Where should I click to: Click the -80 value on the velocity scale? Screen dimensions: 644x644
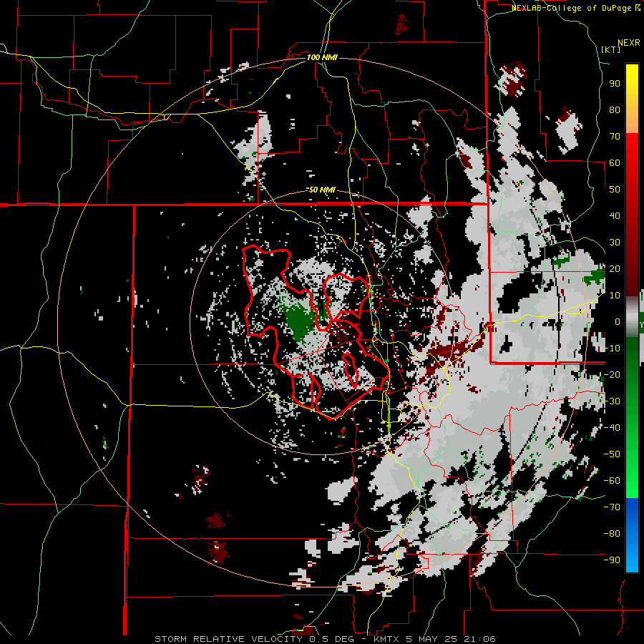[612, 534]
